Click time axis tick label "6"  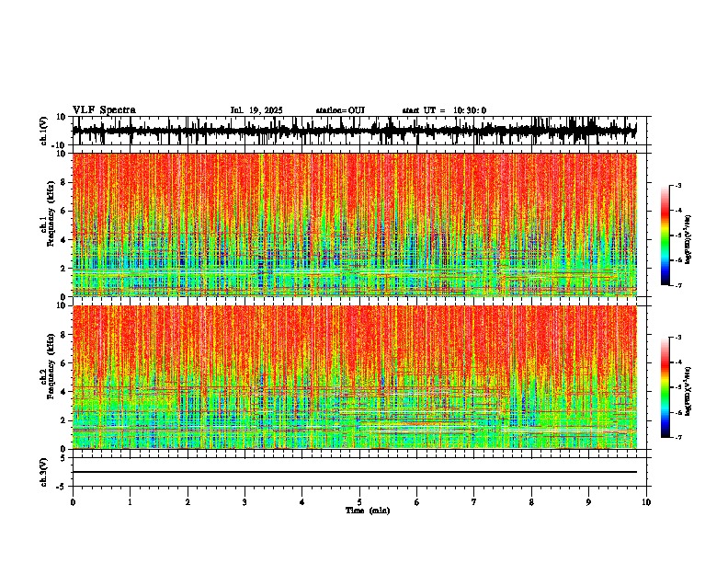click(417, 502)
